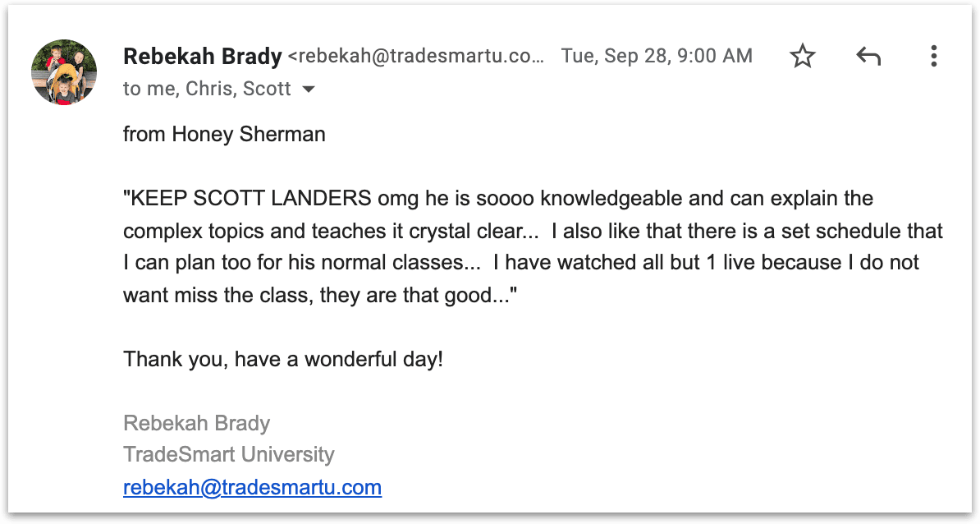Open the three-dot more options menu
This screenshot has height=524, width=980.
(x=934, y=57)
